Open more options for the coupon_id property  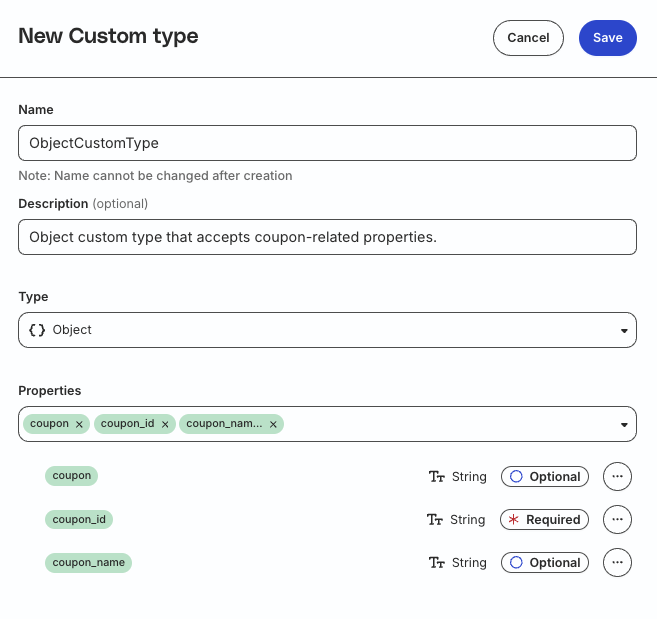617,520
